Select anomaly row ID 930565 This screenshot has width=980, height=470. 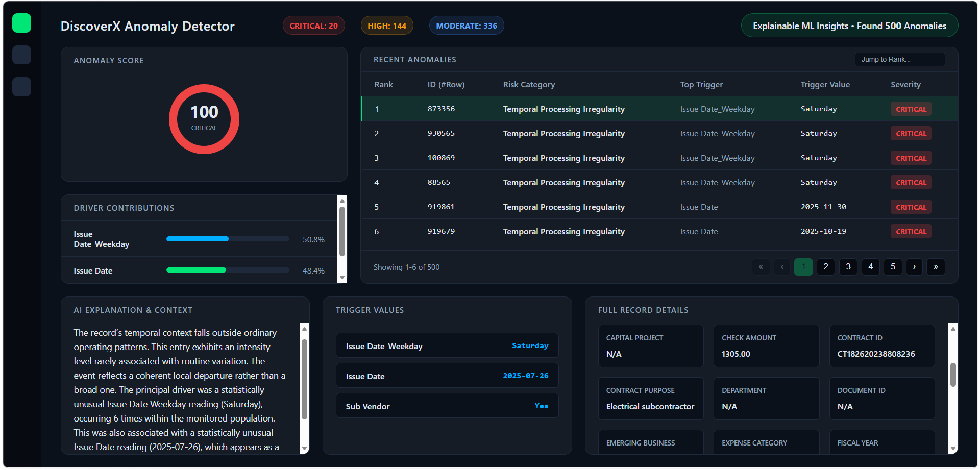click(659, 133)
